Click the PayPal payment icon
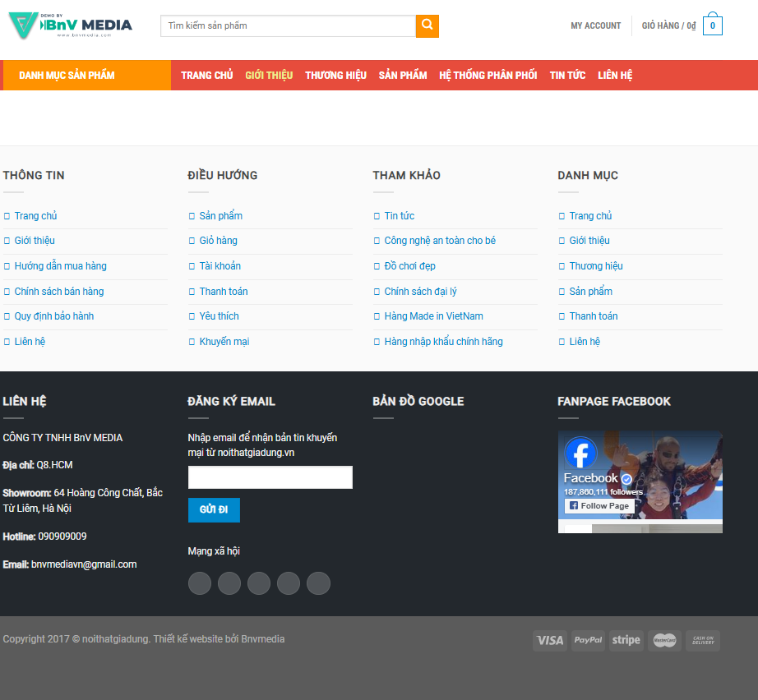This screenshot has width=758, height=700. coord(588,641)
